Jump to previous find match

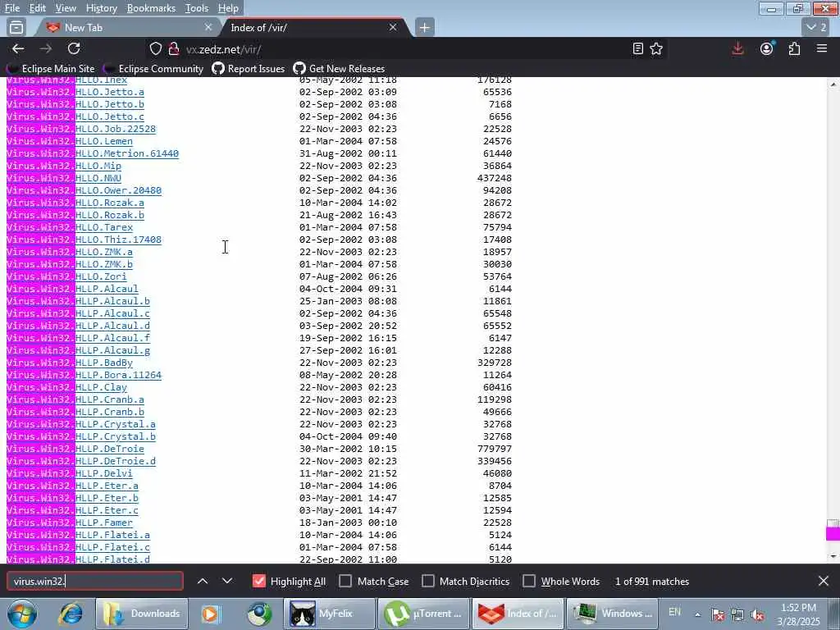tap(203, 582)
